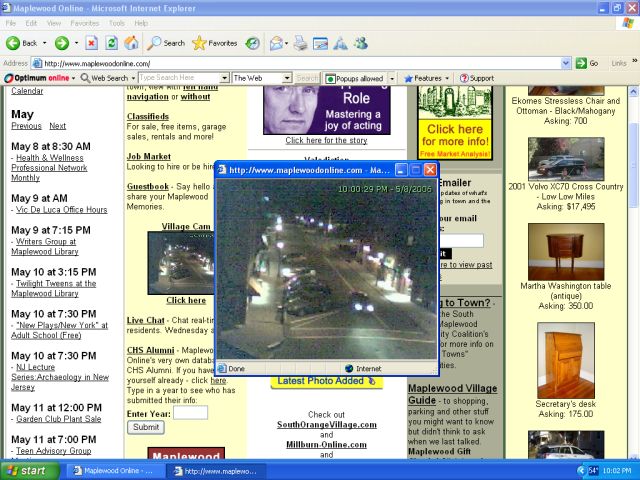Click the Back arrow button
640x480 pixels.
[x=21, y=43]
